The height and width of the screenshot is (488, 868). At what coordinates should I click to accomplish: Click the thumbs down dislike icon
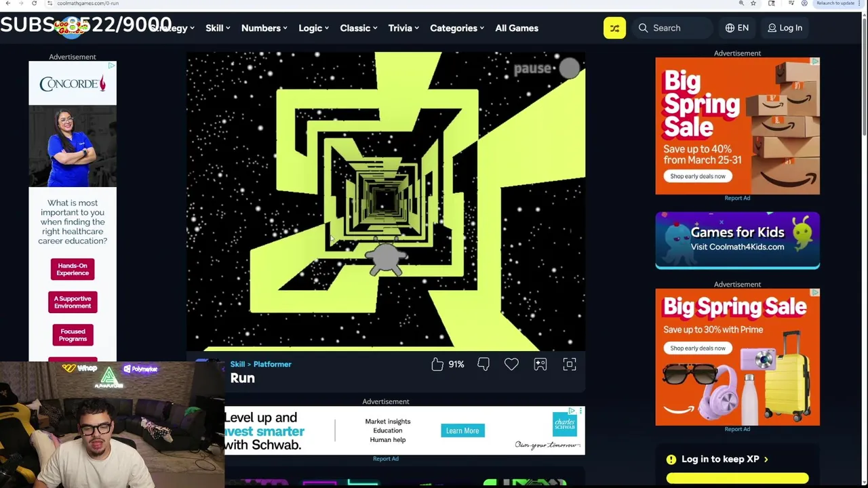coord(484,365)
